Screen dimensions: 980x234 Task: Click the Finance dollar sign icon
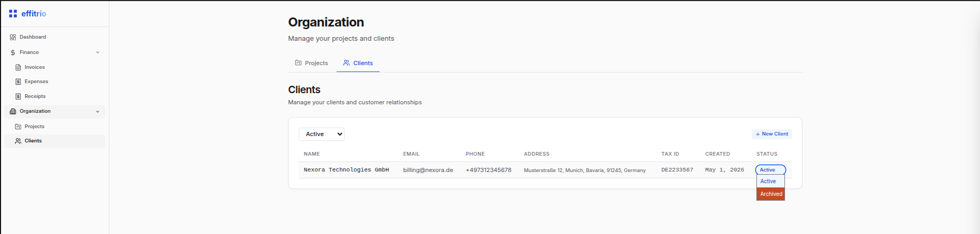[13, 52]
